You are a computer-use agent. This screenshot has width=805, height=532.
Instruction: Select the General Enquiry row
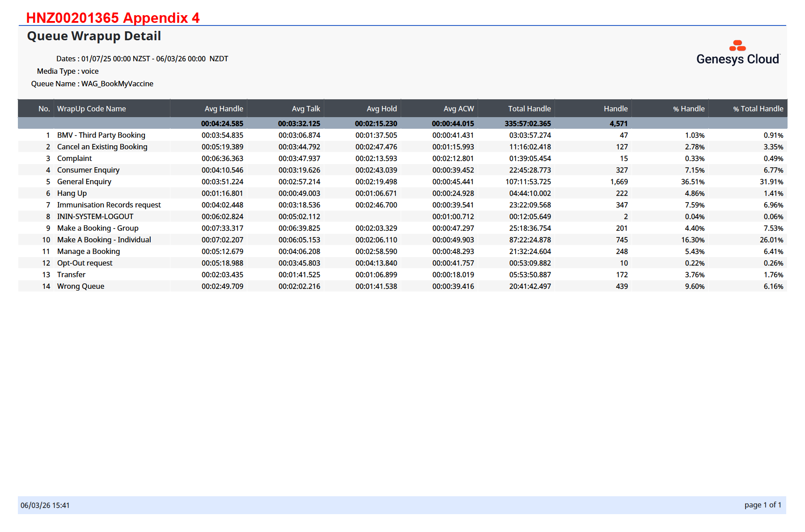click(x=84, y=182)
